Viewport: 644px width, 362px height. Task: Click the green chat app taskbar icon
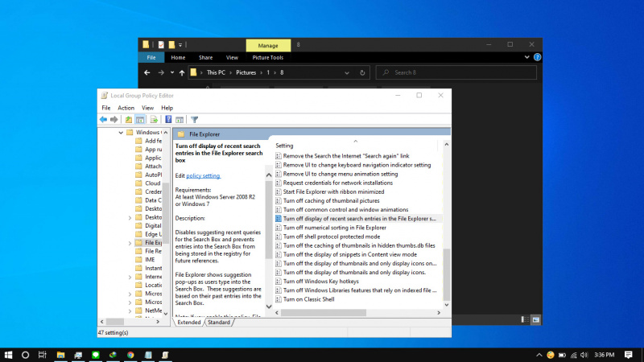point(96,355)
